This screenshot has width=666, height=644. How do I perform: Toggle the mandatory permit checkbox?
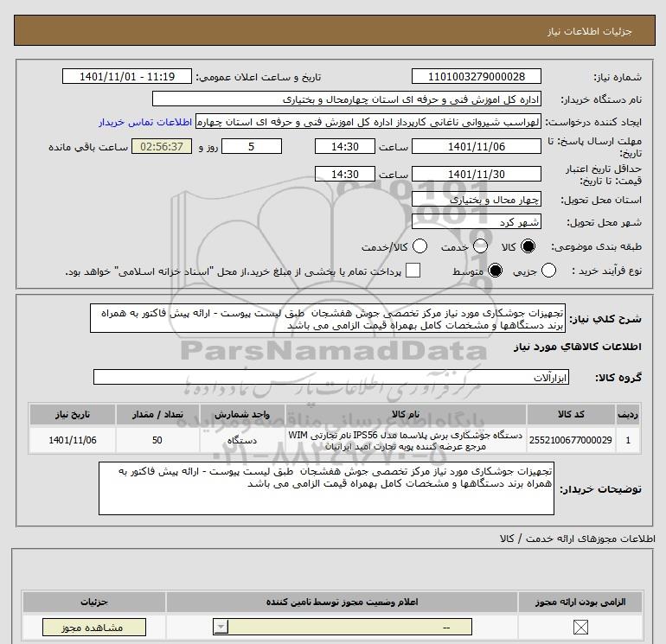[580, 627]
